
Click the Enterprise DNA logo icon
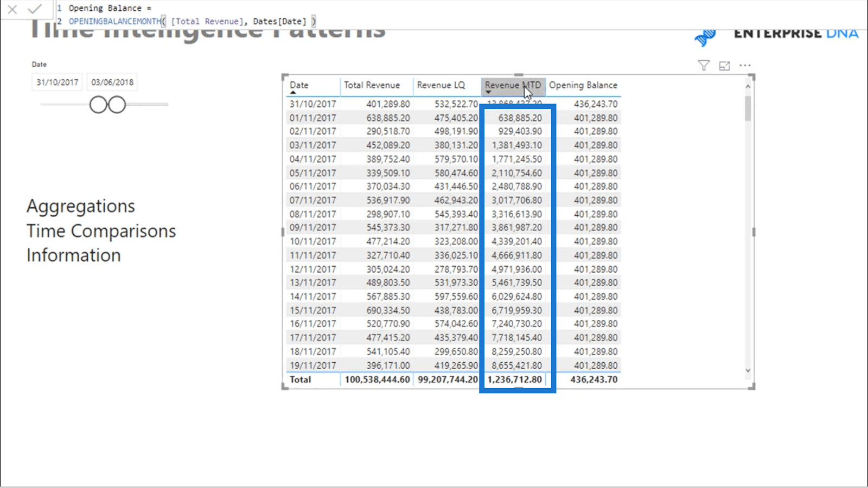pyautogui.click(x=705, y=37)
